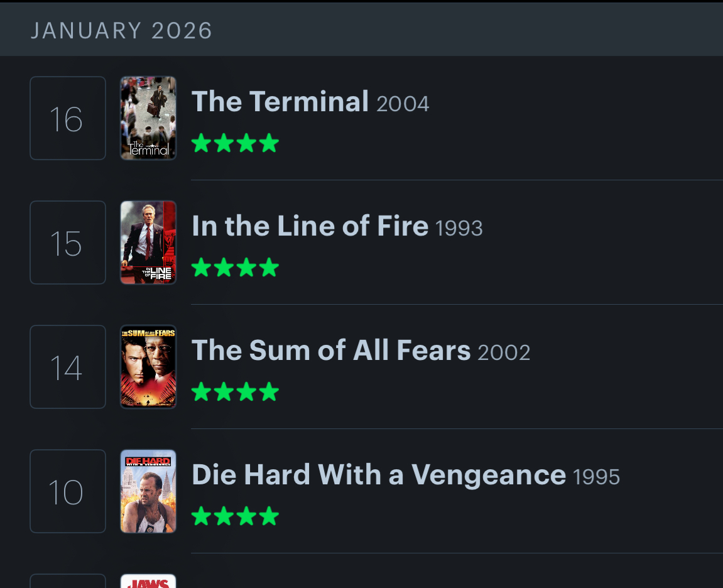Open Die Hard With a Vengeance poster
This screenshot has width=723, height=588.
point(148,491)
